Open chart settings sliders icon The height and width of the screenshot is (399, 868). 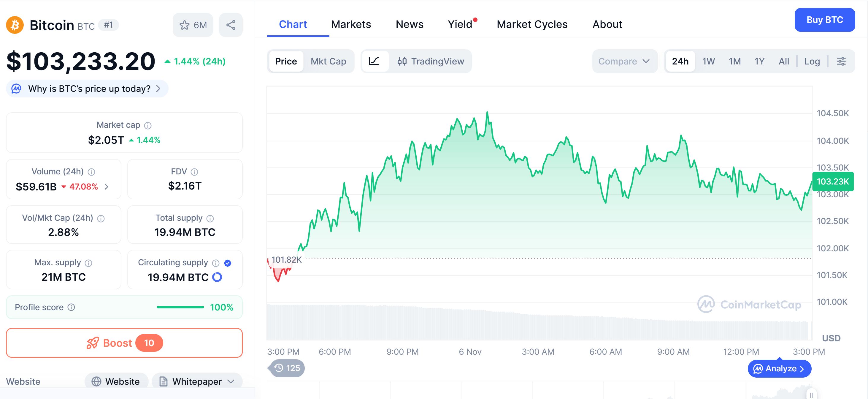coord(841,61)
